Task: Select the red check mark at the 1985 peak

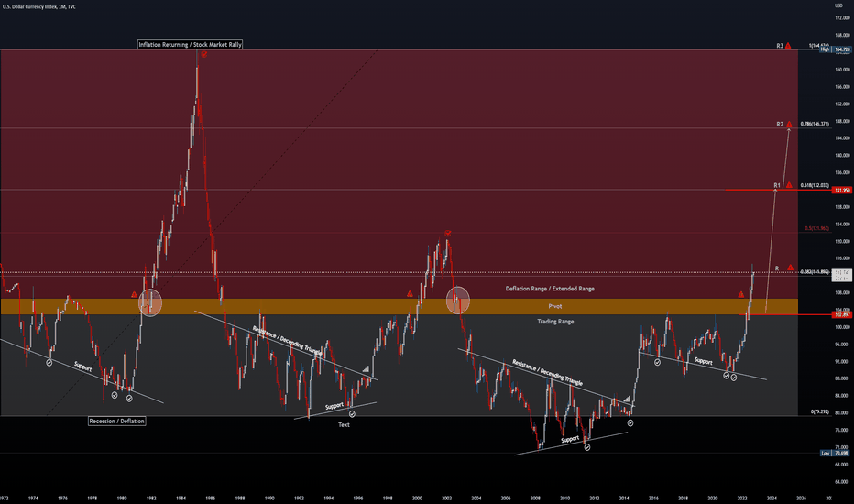Action: [x=203, y=54]
